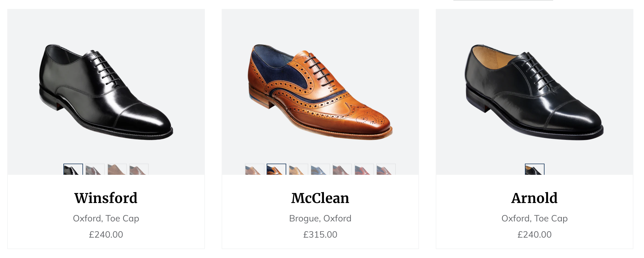Choose the grey Winsford colour variant thumbnail
Image resolution: width=644 pixels, height=258 pixels.
pyautogui.click(x=95, y=169)
